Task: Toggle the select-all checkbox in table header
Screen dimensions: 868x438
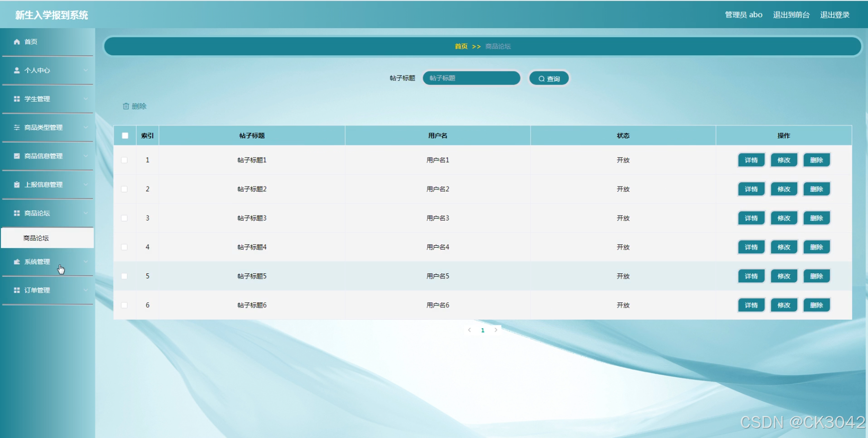Action: pyautogui.click(x=125, y=136)
